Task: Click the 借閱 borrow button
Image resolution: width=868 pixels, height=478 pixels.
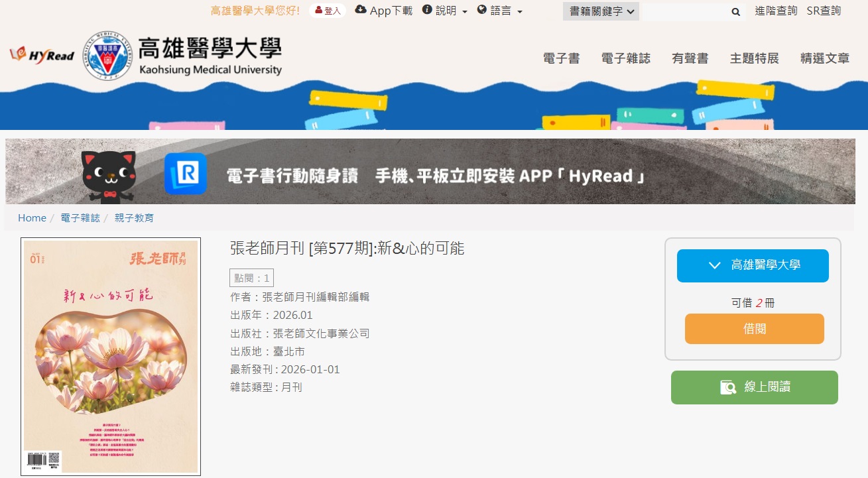Action: [x=753, y=328]
